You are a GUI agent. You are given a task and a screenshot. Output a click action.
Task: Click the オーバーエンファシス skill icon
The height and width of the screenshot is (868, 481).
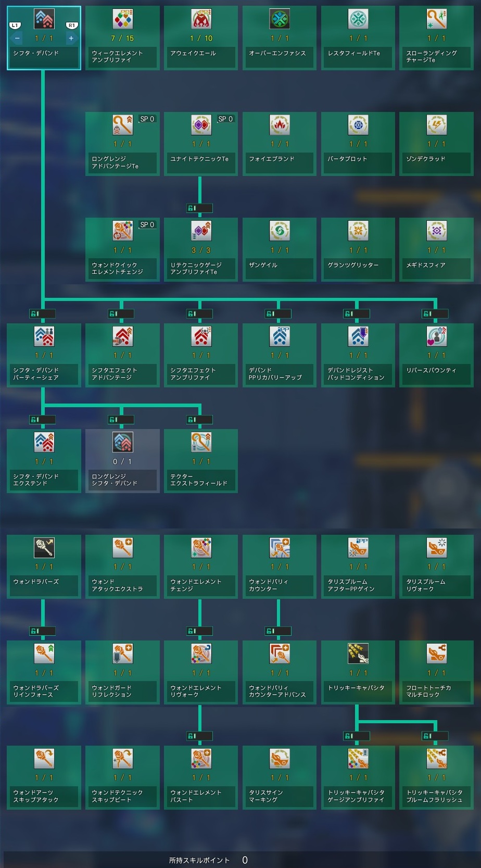pyautogui.click(x=280, y=19)
